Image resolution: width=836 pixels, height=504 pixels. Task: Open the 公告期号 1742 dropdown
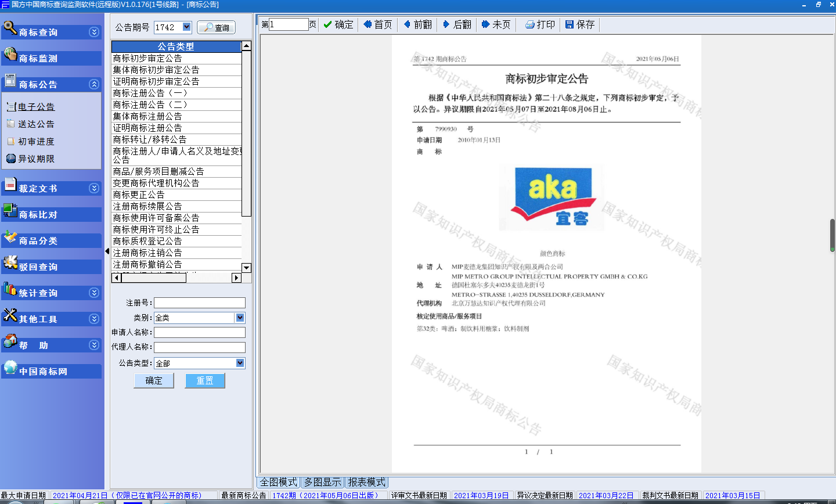click(187, 27)
